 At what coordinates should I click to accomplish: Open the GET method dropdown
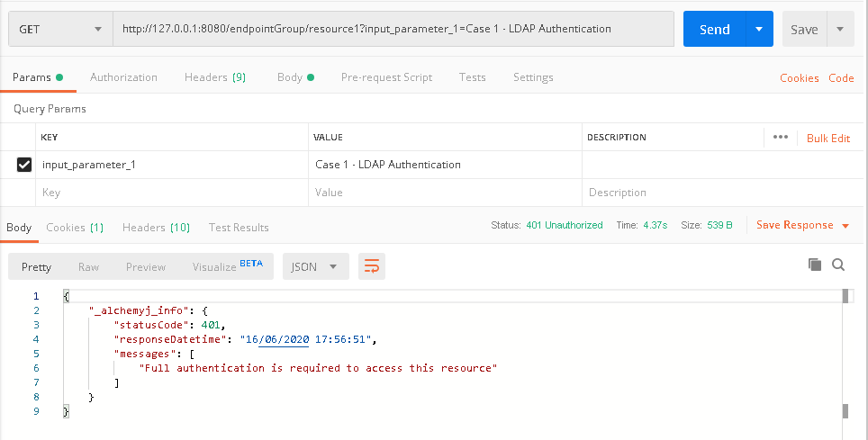(x=59, y=30)
